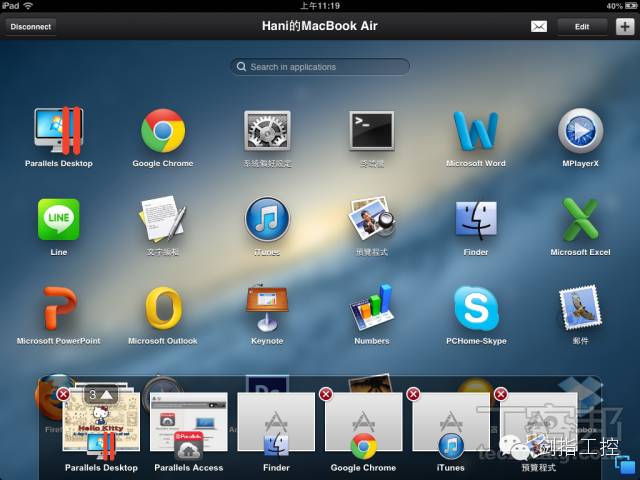
Task: Close the Preview window in switcher
Action: [500, 395]
